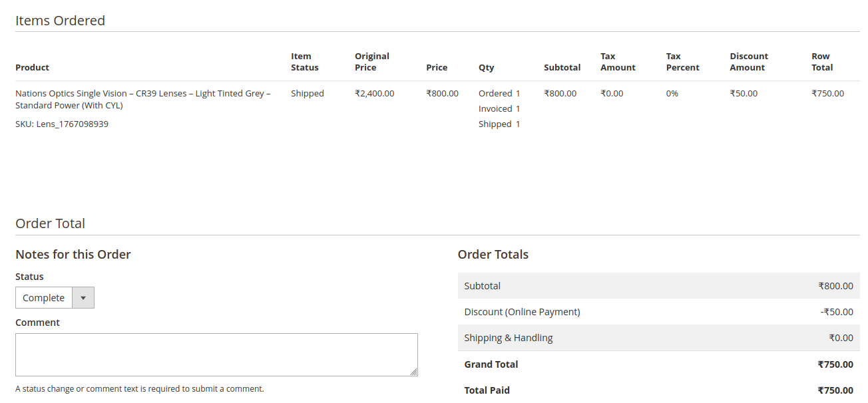Click the Row Total column header

pos(821,62)
